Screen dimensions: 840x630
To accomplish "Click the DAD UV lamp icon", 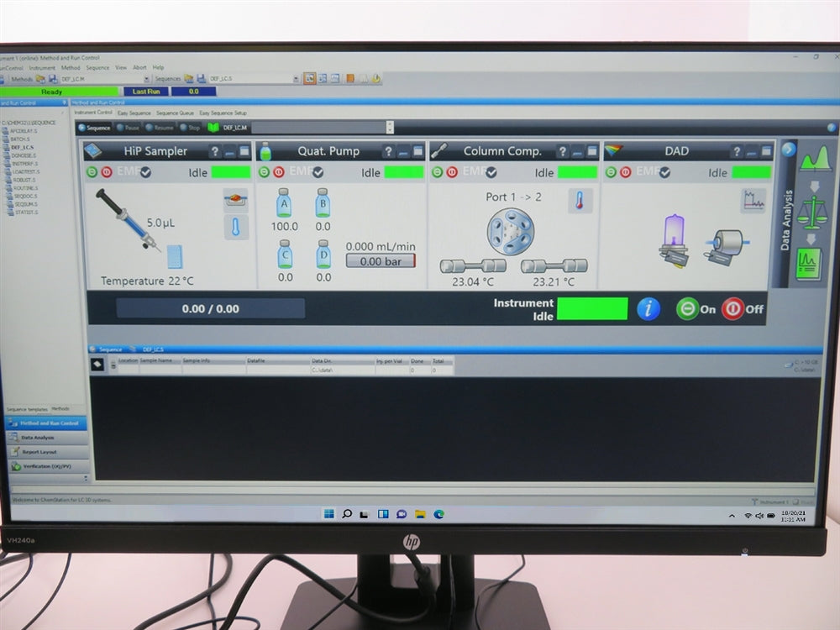I will [674, 241].
